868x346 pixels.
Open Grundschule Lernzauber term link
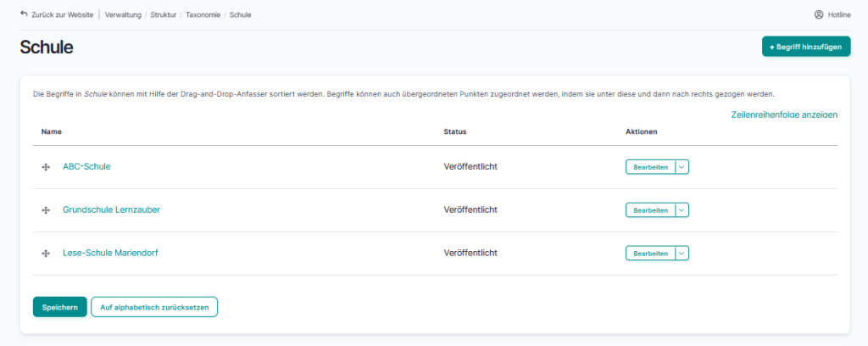pos(111,209)
